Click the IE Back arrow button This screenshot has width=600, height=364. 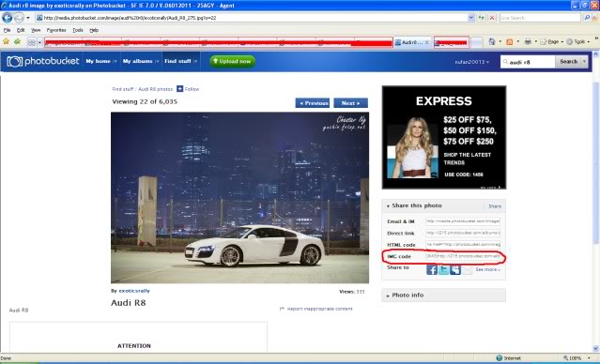click(8, 18)
